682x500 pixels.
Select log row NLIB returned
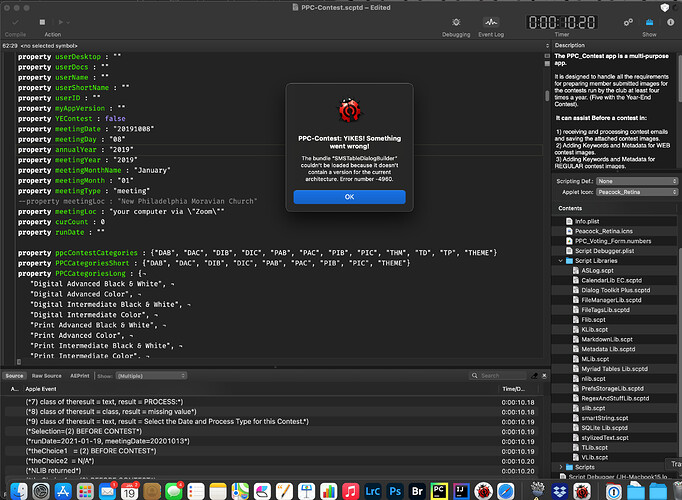pyautogui.click(x=270, y=471)
